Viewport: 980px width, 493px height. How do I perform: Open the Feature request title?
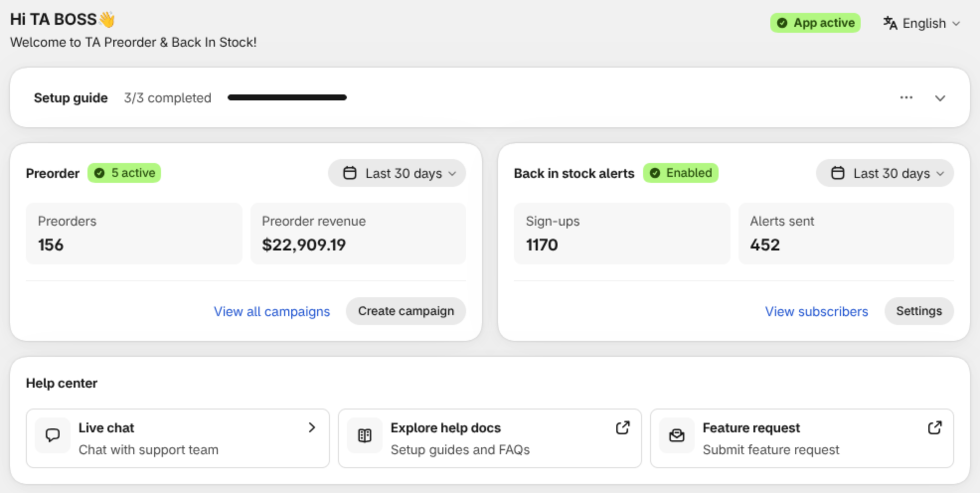(751, 428)
